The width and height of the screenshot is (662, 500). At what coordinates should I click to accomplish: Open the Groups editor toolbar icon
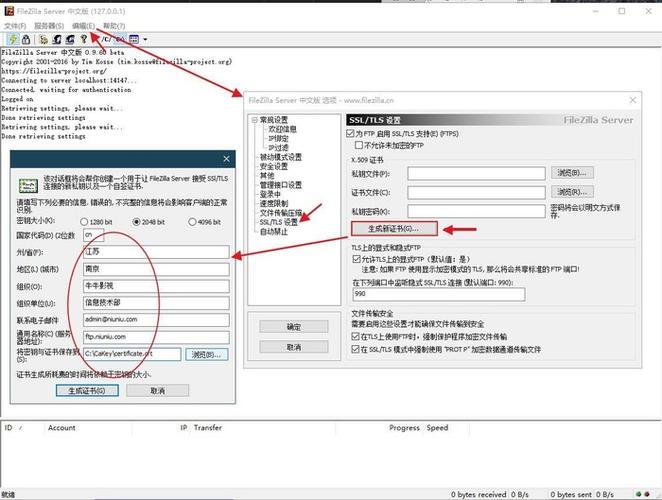(70, 39)
